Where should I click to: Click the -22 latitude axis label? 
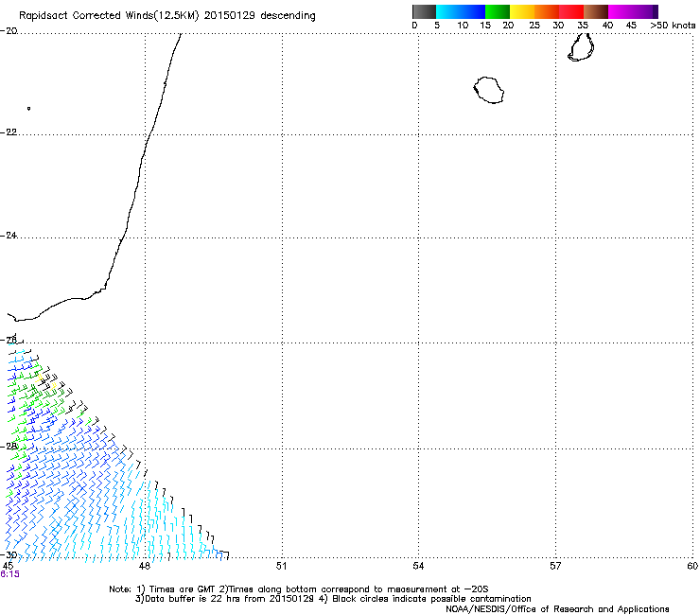click(9, 132)
